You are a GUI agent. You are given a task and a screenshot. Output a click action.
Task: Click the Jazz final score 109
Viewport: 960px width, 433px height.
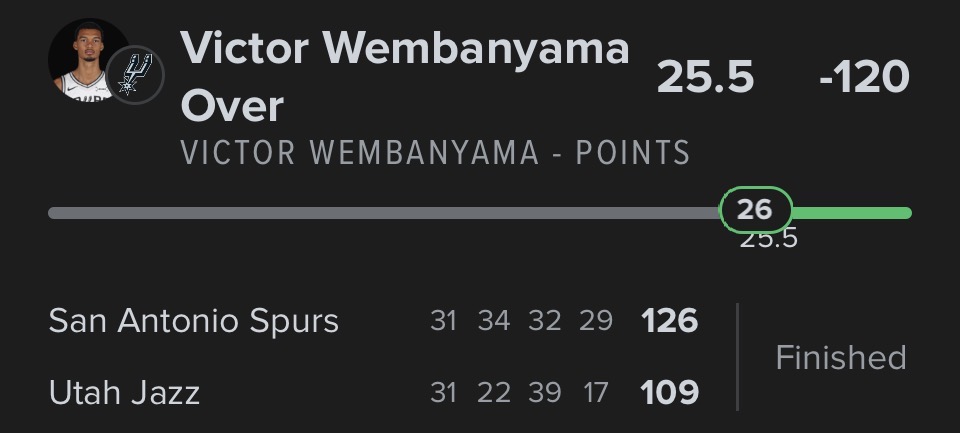pos(669,392)
